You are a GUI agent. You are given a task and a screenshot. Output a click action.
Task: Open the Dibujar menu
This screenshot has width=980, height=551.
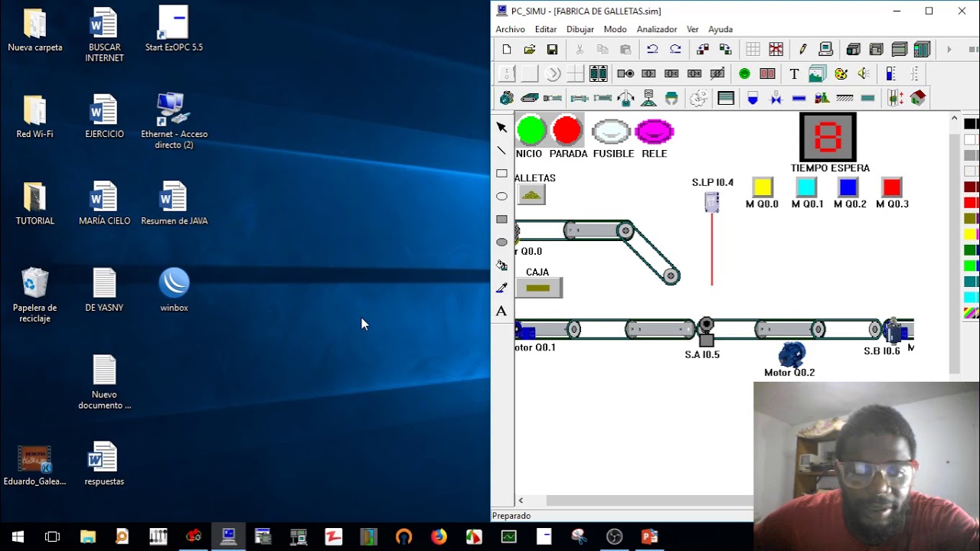tap(580, 29)
